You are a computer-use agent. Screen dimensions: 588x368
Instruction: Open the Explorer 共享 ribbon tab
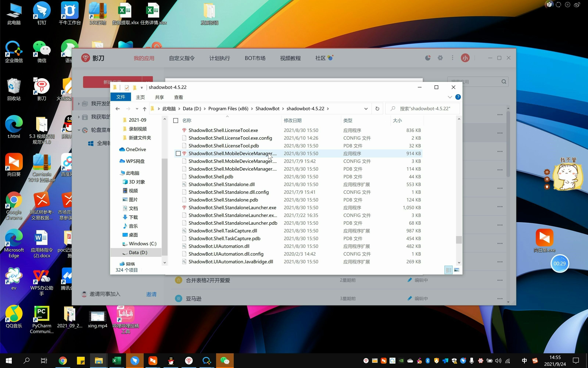pyautogui.click(x=159, y=97)
